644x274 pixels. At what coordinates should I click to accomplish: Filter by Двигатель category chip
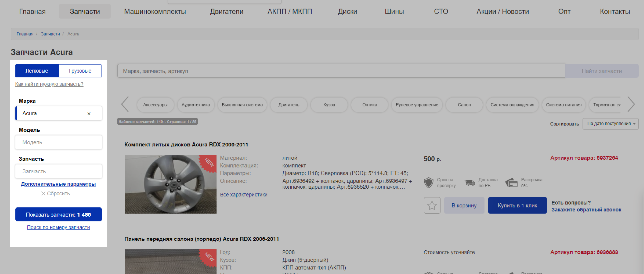pos(289,105)
